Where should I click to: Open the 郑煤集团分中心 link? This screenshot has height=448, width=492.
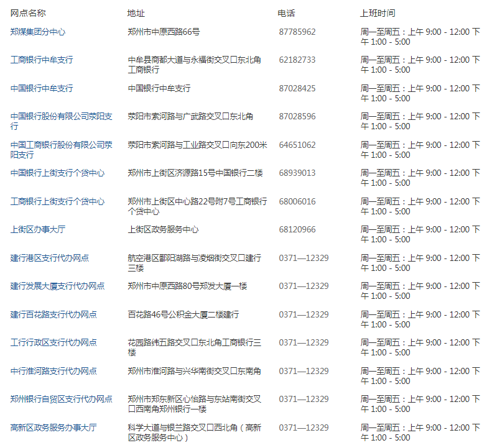(x=38, y=32)
